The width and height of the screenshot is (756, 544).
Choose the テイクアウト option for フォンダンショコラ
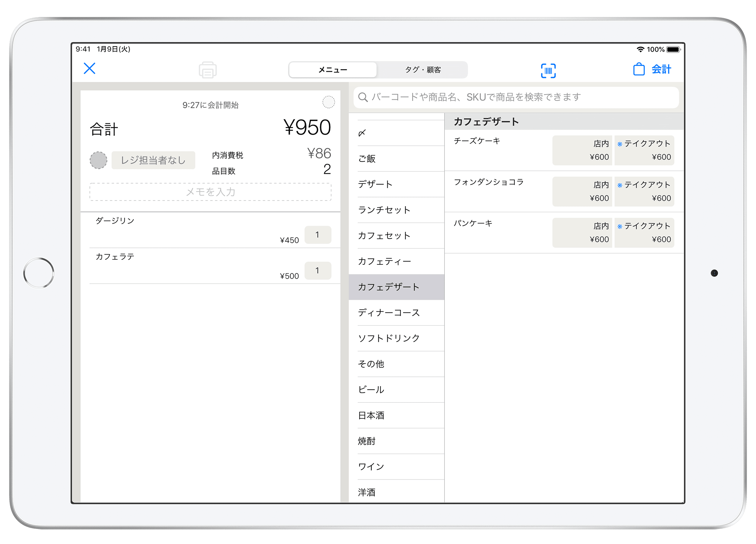(644, 192)
